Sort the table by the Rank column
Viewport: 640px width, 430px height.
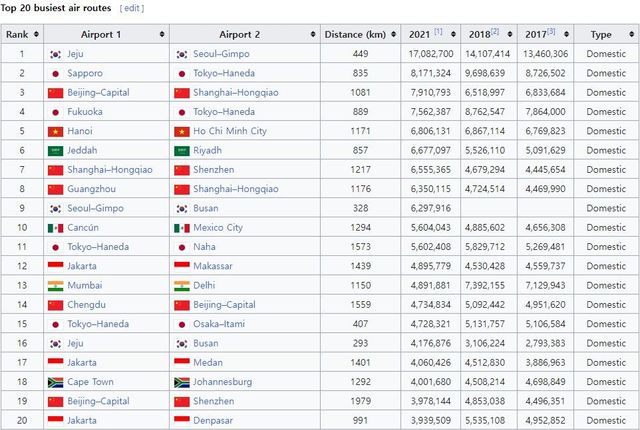(37, 34)
